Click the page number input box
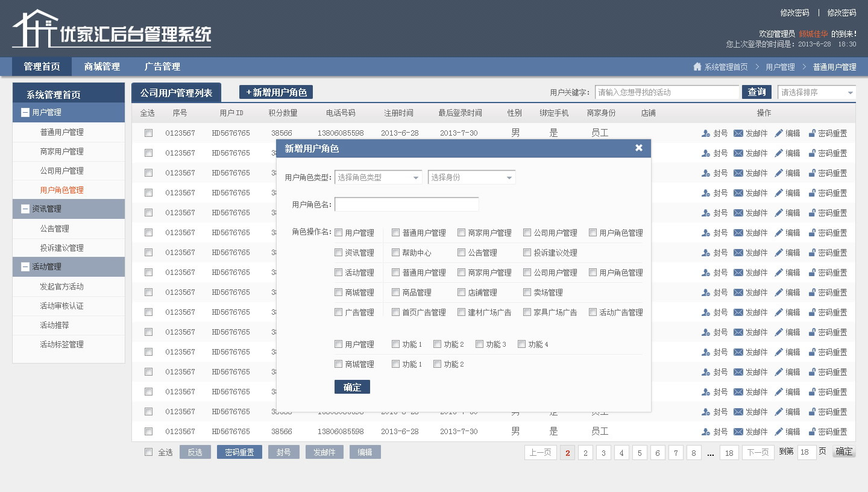 click(807, 452)
